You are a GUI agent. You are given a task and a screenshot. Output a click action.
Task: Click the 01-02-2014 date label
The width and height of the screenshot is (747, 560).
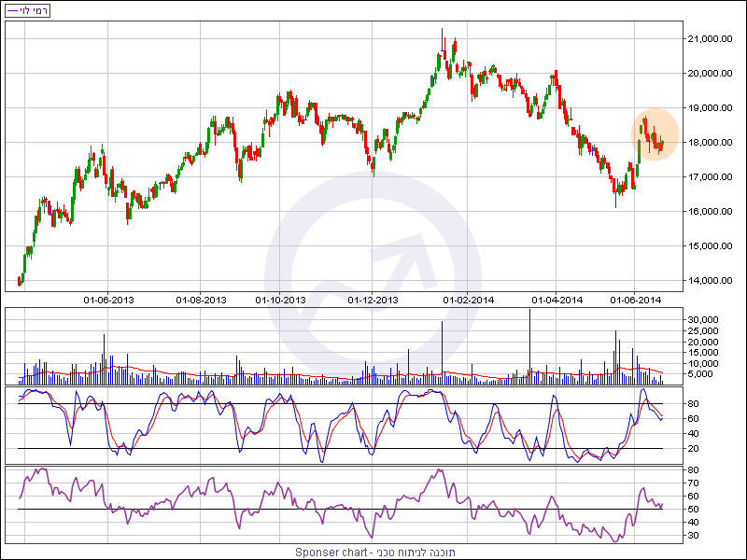tap(469, 300)
